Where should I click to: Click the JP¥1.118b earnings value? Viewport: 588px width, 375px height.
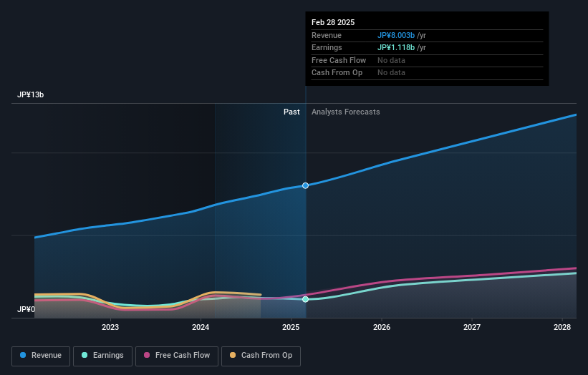(x=395, y=47)
